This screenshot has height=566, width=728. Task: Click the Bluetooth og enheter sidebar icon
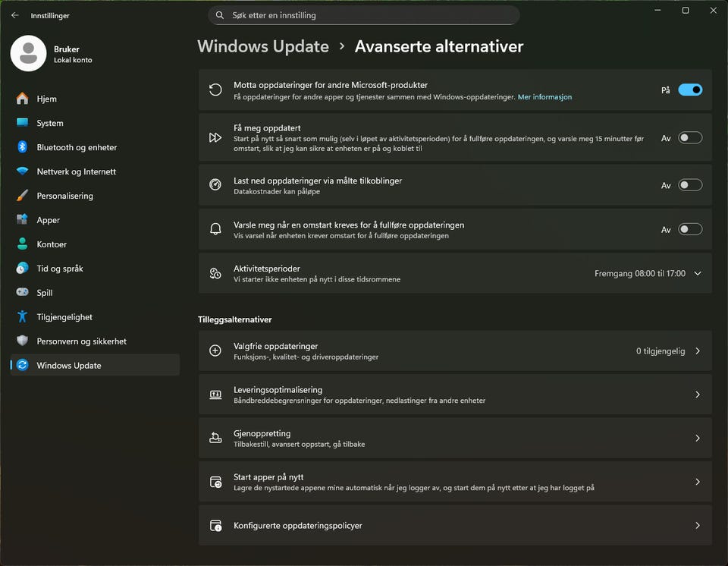22,147
